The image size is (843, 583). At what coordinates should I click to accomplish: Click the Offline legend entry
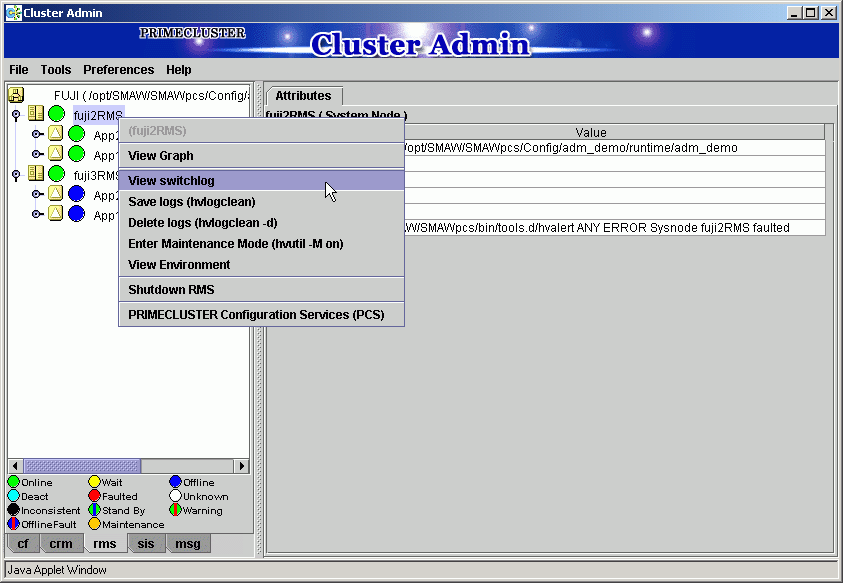(192, 482)
